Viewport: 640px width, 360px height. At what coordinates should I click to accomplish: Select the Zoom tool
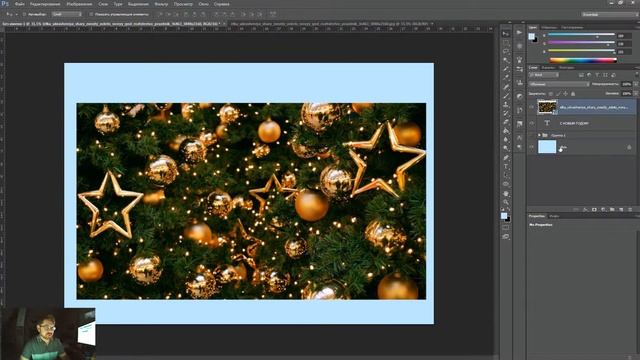506,202
